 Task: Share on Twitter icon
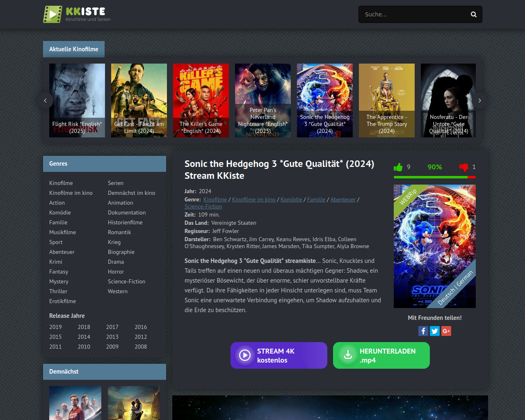tap(435, 331)
